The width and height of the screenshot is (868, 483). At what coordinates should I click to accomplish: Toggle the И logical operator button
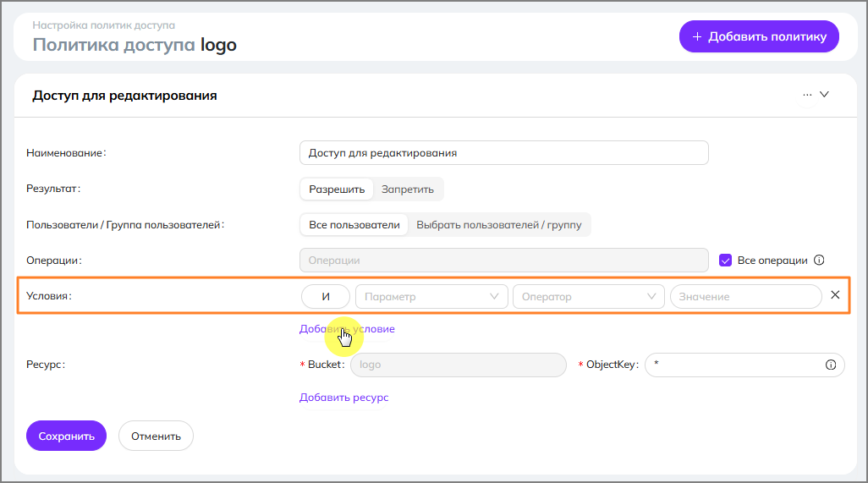tap(326, 297)
